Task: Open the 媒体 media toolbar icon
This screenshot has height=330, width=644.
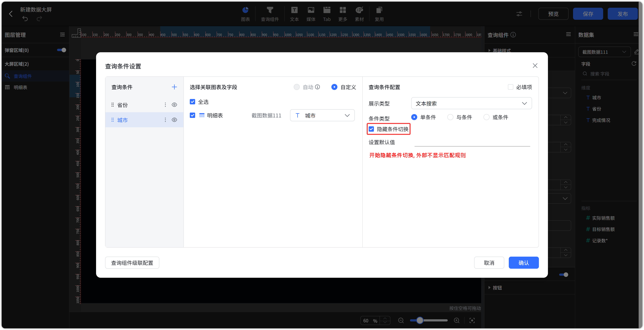Action: click(311, 14)
